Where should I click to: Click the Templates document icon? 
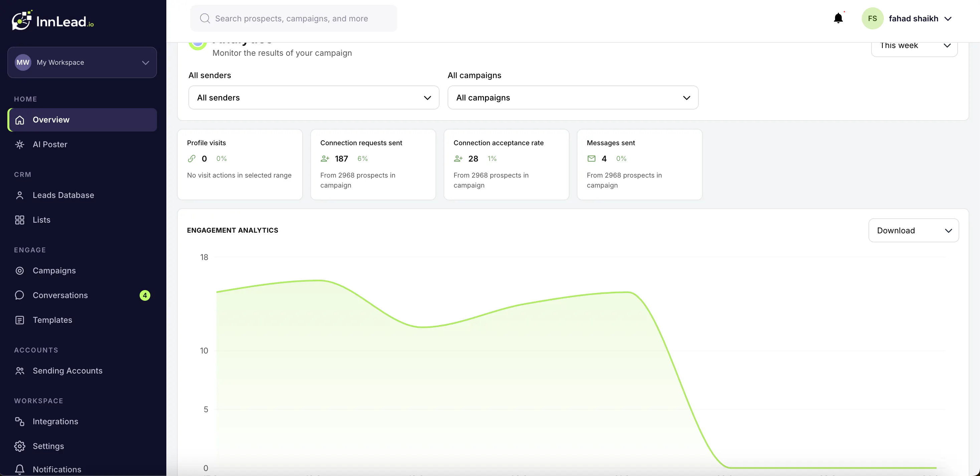tap(20, 320)
